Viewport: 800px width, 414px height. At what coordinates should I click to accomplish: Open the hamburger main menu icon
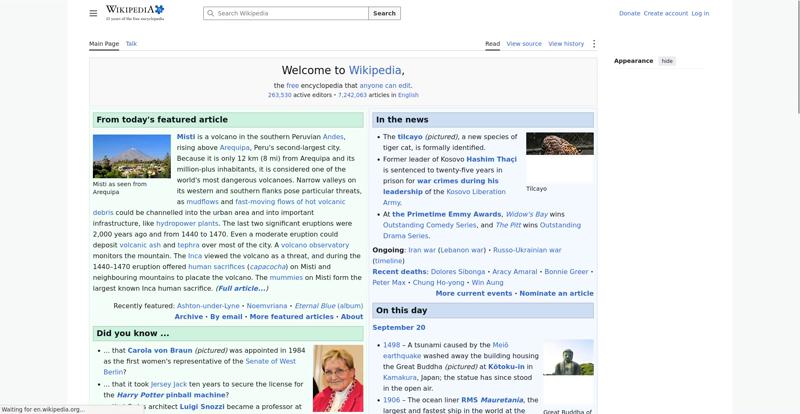click(x=93, y=13)
